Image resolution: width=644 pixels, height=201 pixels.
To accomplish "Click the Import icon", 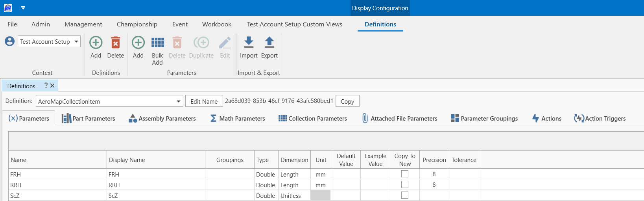I will [249, 43].
